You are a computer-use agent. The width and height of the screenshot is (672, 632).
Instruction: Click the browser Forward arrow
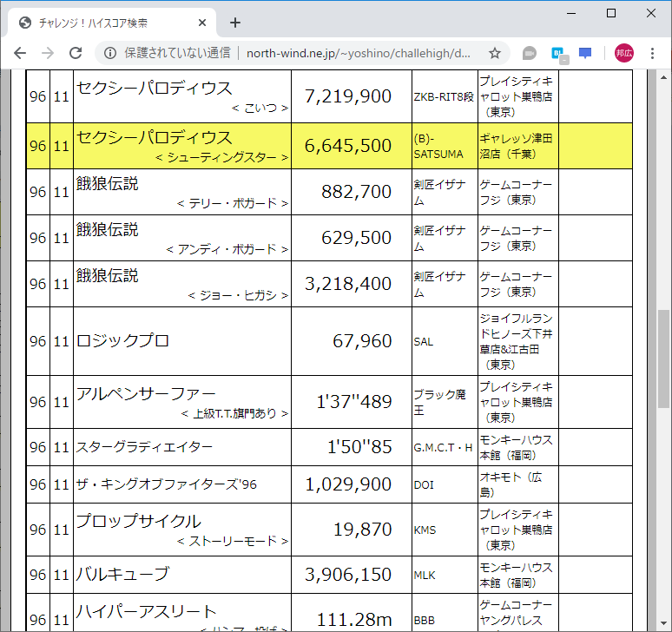[x=48, y=53]
